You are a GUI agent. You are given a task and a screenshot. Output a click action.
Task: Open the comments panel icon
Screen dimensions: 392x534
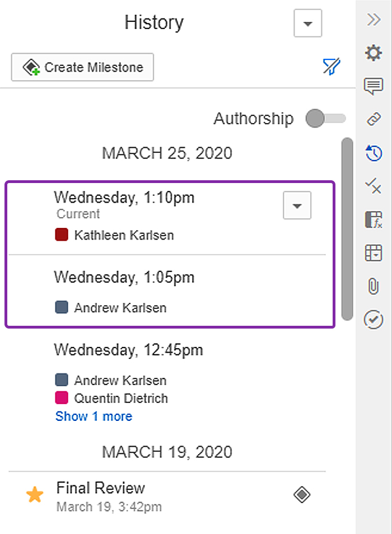(x=374, y=86)
